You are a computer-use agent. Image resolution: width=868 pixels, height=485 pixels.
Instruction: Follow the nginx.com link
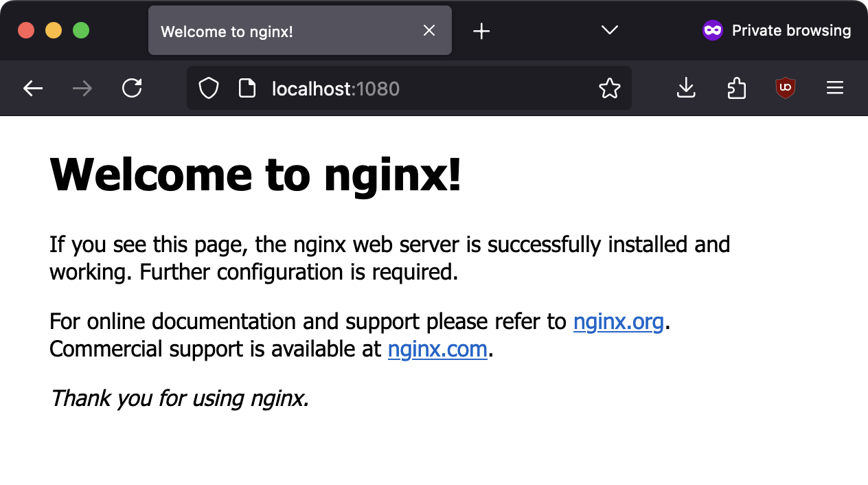[x=437, y=349]
